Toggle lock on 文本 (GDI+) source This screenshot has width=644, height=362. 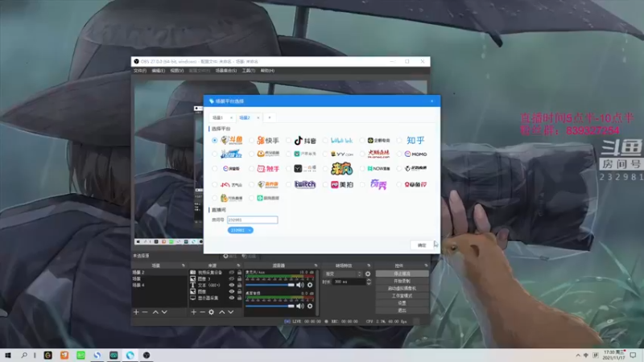click(x=239, y=285)
